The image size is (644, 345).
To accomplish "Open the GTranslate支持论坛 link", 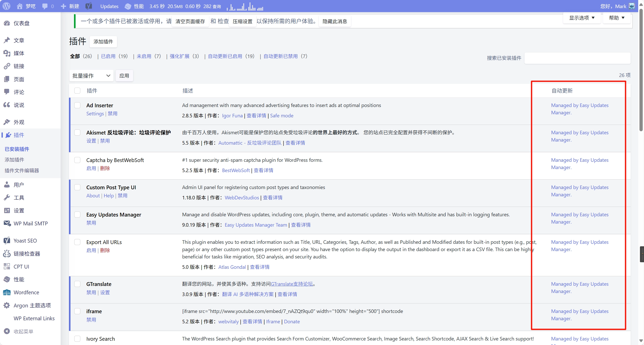I will pyautogui.click(x=292, y=284).
